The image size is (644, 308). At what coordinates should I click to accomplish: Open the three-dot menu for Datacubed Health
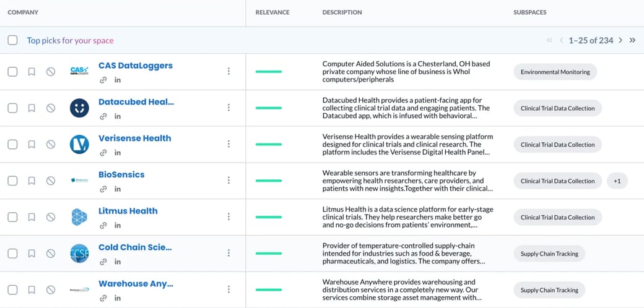pyautogui.click(x=228, y=108)
